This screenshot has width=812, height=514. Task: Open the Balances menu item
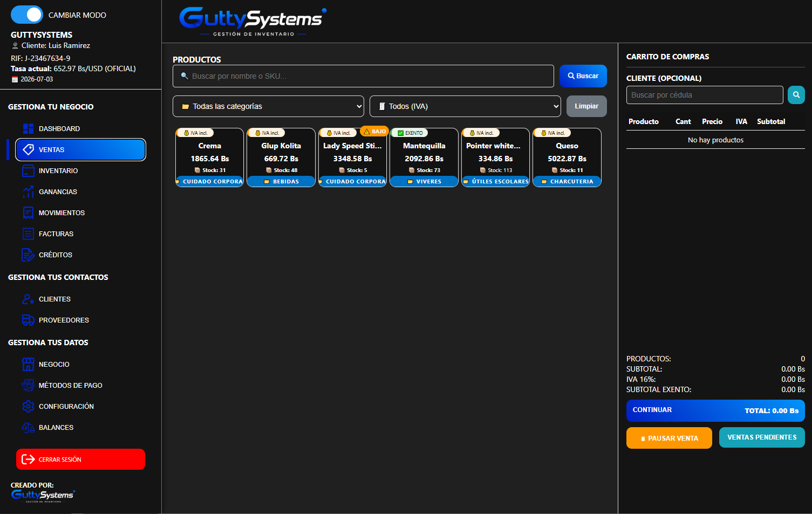(x=56, y=427)
